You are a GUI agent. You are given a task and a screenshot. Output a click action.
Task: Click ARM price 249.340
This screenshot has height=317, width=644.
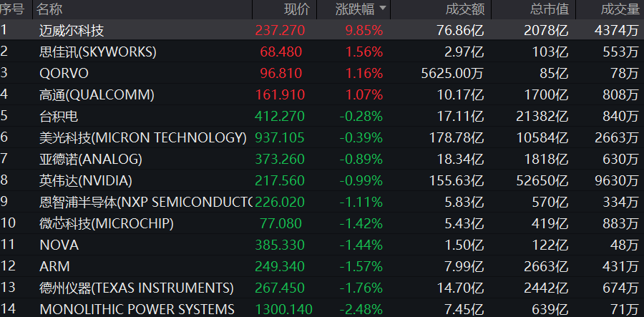click(280, 266)
